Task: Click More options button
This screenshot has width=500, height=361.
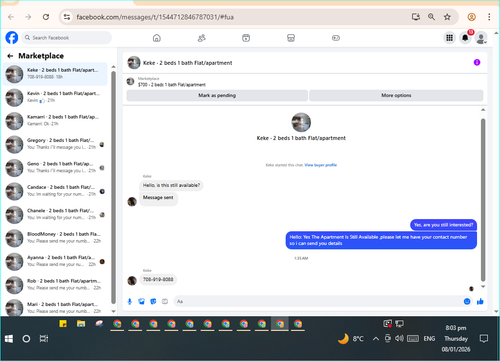Action: [396, 95]
